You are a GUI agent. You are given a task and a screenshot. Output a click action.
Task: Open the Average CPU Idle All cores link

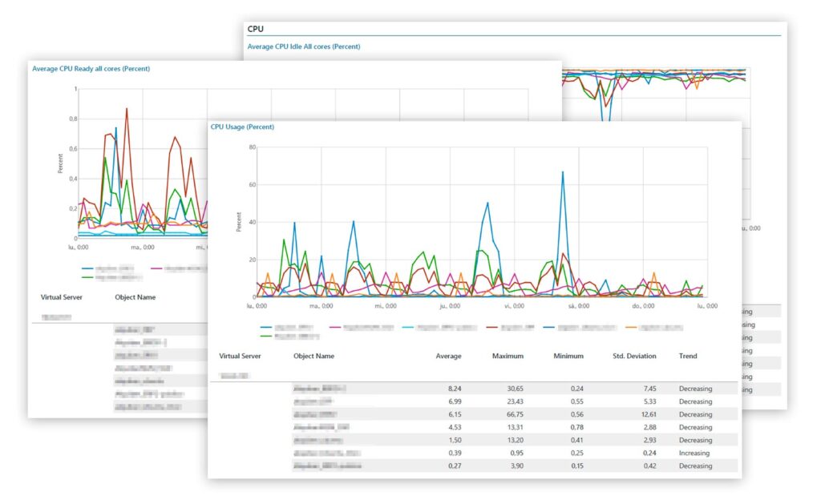click(x=305, y=46)
